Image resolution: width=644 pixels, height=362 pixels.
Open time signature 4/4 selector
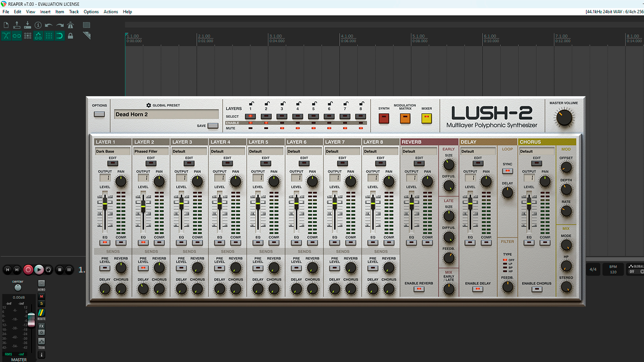[x=593, y=270]
